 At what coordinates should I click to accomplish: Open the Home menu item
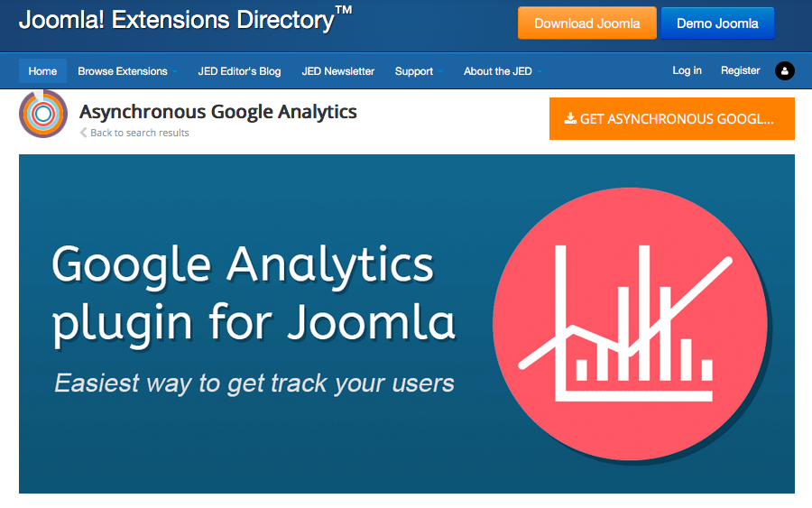42,71
